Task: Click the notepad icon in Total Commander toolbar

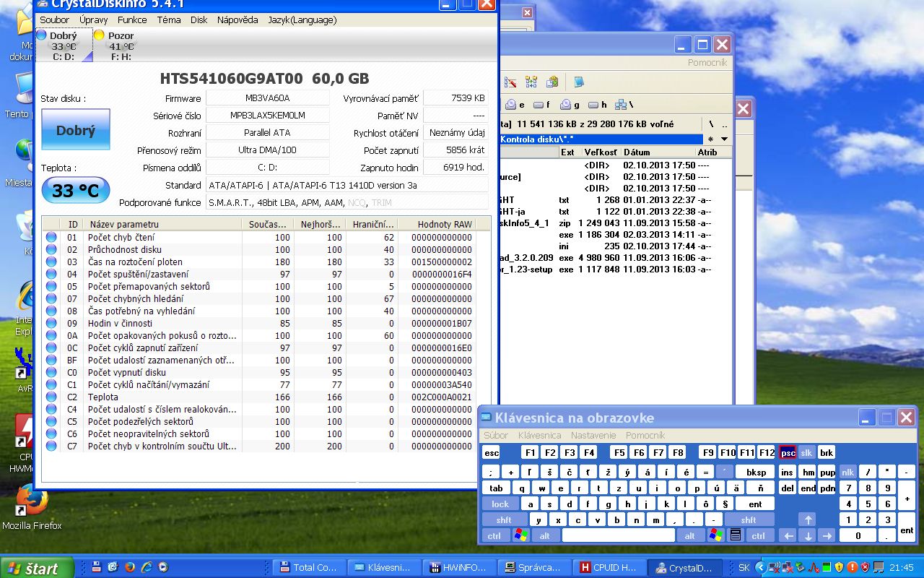Action: point(578,82)
